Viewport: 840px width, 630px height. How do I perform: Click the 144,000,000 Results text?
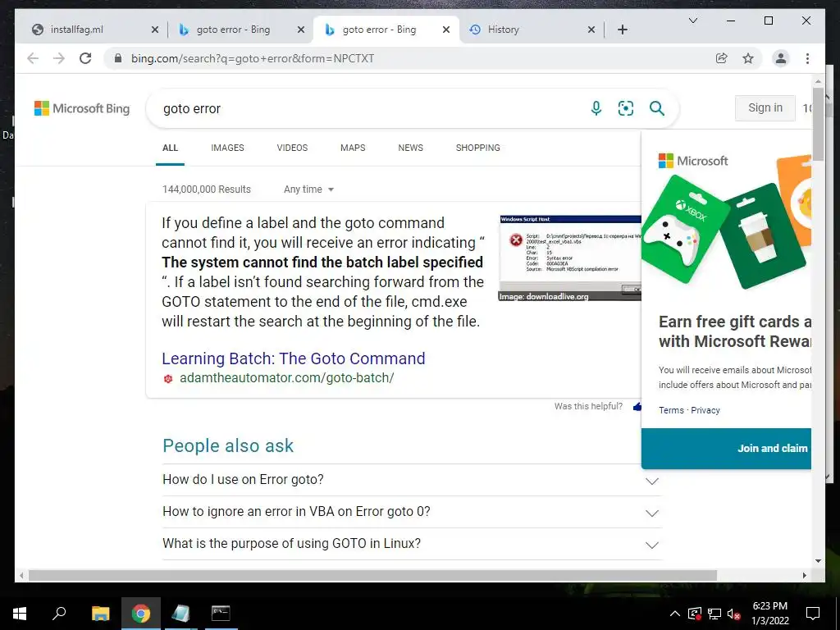pyautogui.click(x=206, y=189)
